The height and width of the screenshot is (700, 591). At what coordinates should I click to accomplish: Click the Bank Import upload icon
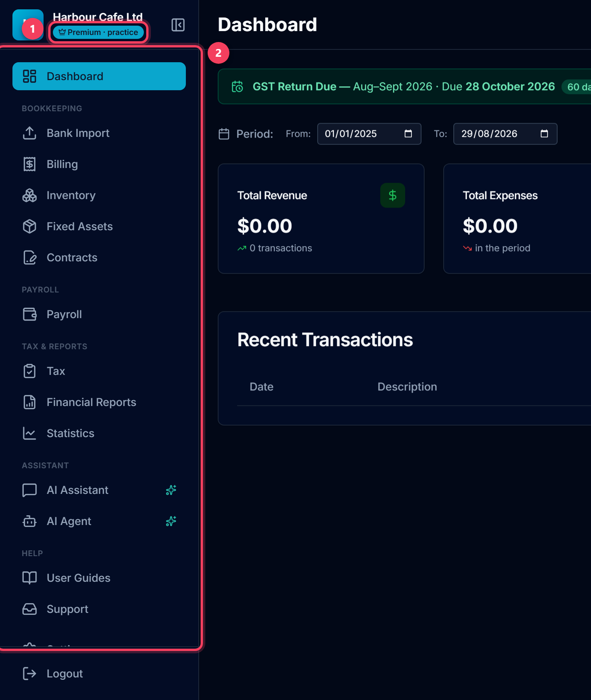pos(30,133)
